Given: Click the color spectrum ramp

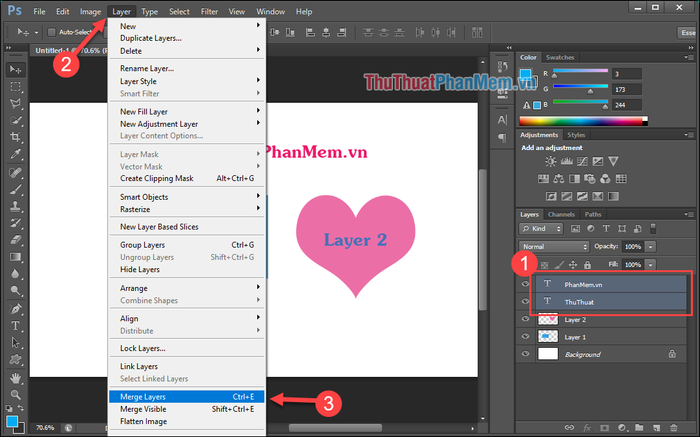Looking at the screenshot, I should 583,121.
